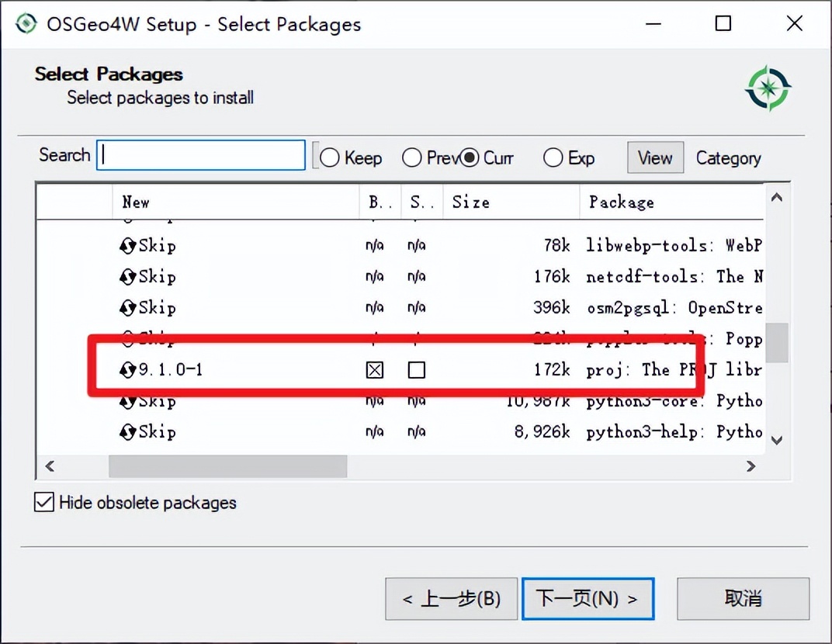This screenshot has width=832, height=644.
Task: Select the Prev radio button
Action: point(412,158)
